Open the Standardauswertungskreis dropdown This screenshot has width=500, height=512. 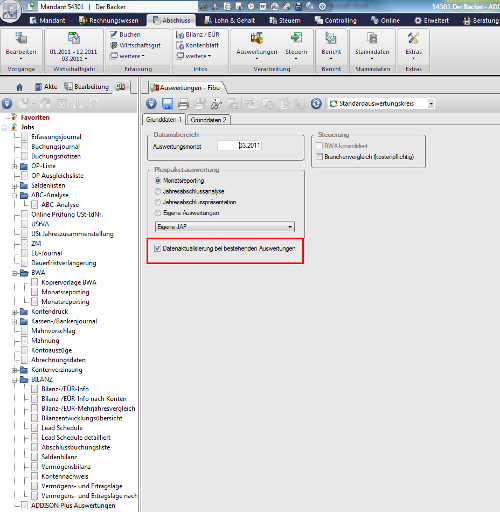[431, 104]
